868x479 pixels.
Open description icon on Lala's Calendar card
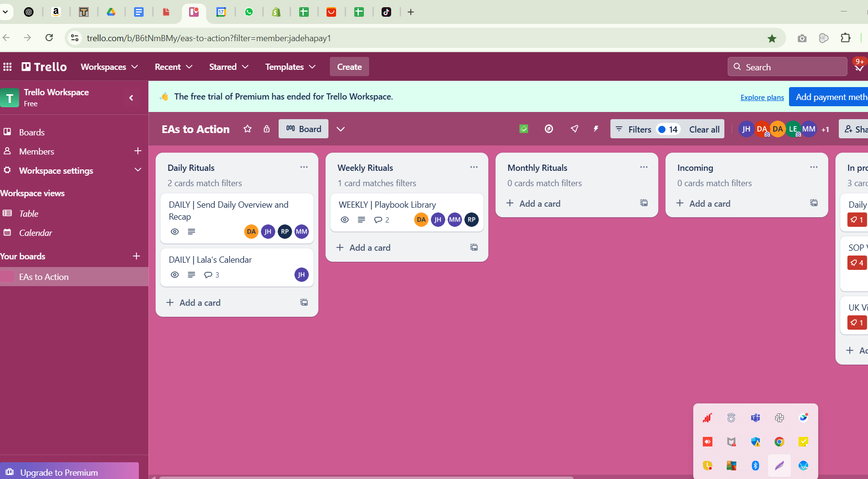click(192, 275)
